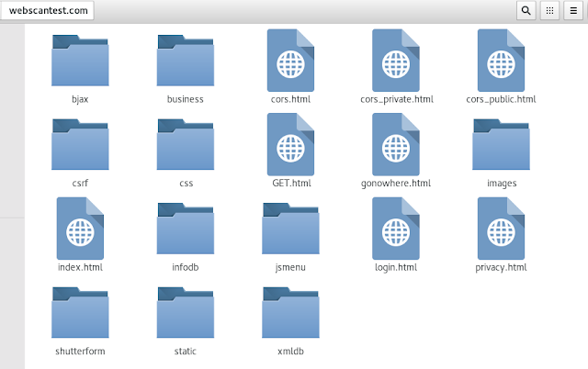Open the hamburger menu button
The image size is (588, 369).
573,10
